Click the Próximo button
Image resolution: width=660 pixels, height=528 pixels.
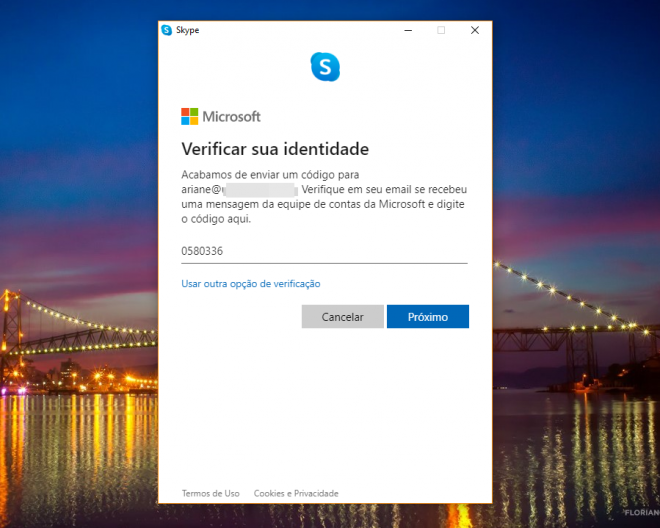(428, 317)
